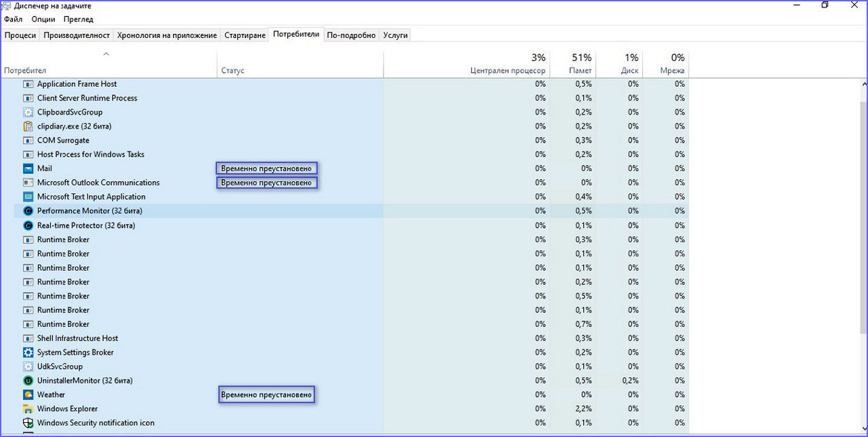The height and width of the screenshot is (437, 868).
Task: Click the UninstallerMonitor green icon
Action: 28,381
